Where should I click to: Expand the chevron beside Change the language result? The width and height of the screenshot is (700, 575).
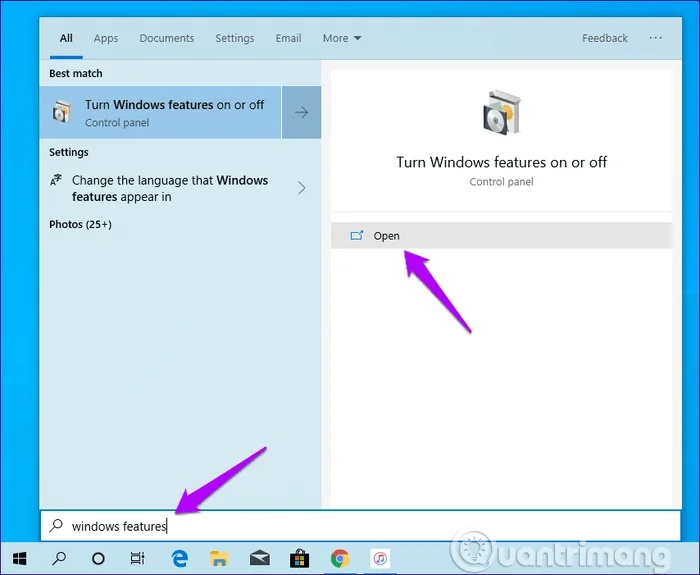(x=302, y=188)
